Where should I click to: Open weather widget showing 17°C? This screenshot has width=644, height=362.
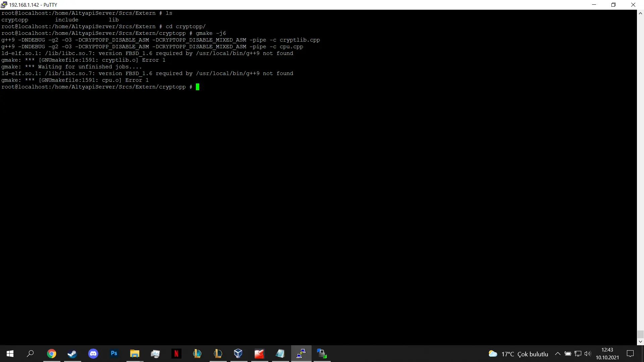518,354
